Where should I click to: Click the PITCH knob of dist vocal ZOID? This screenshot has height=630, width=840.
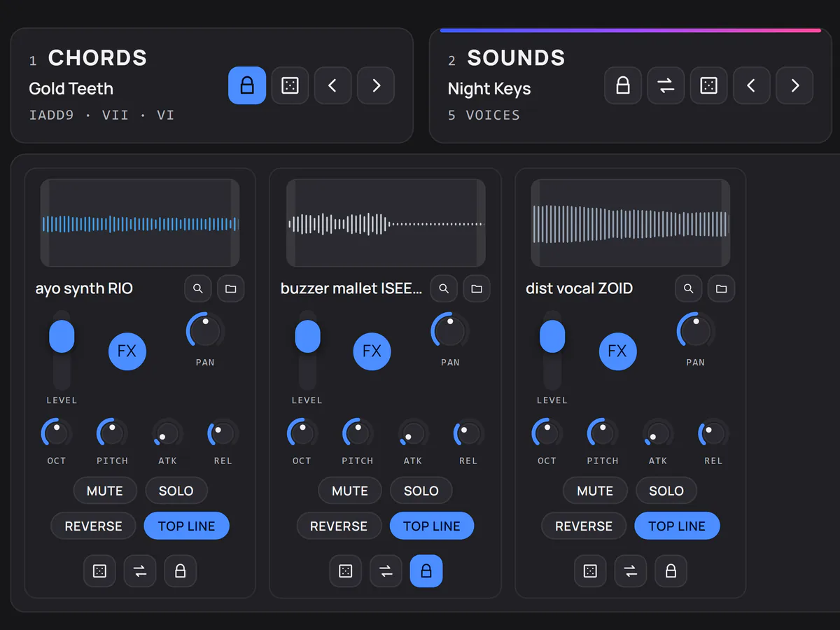[603, 433]
